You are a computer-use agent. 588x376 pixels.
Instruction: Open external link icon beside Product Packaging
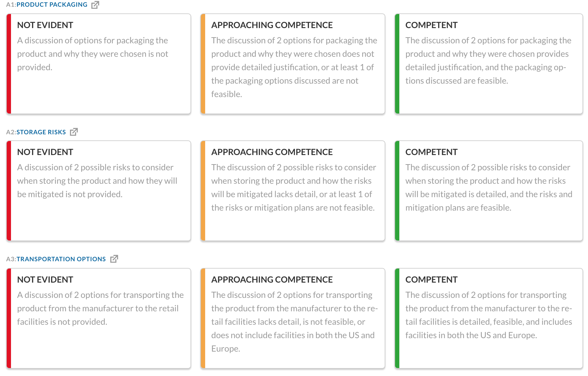(x=95, y=5)
